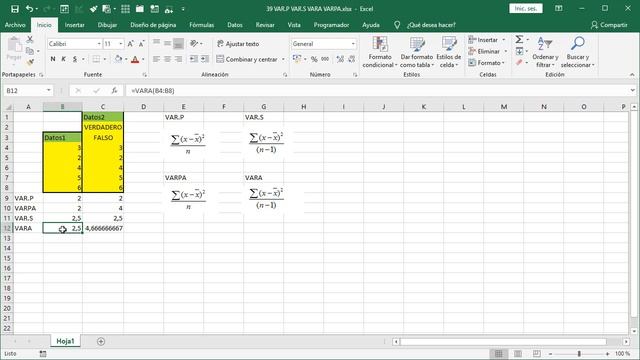Apply fill color with the paint bucket
640x360 pixels.
pyautogui.click(x=118, y=59)
